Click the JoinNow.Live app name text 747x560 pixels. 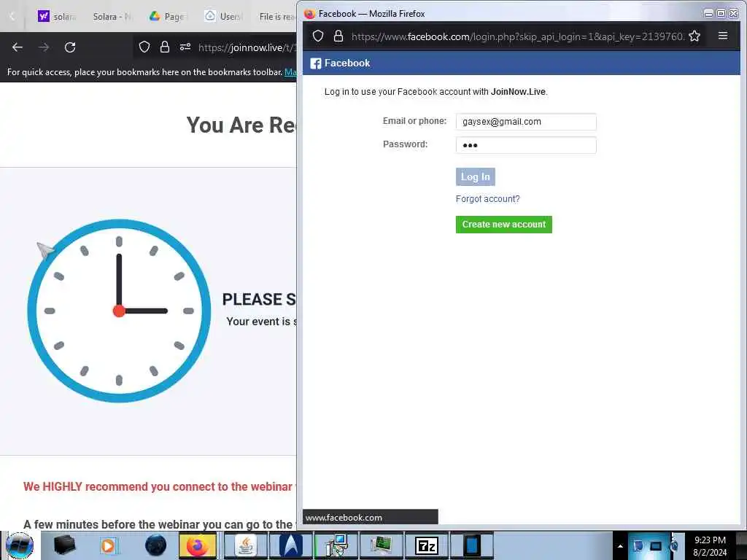(x=519, y=92)
